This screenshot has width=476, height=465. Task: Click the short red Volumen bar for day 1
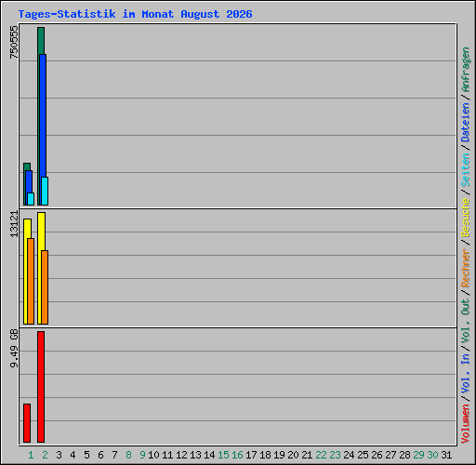coord(27,423)
